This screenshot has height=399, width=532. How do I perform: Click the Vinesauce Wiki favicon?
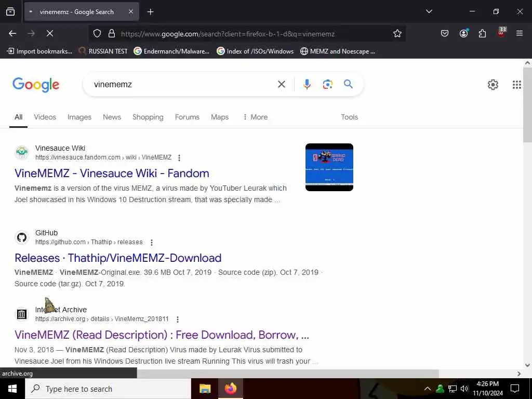(22, 153)
